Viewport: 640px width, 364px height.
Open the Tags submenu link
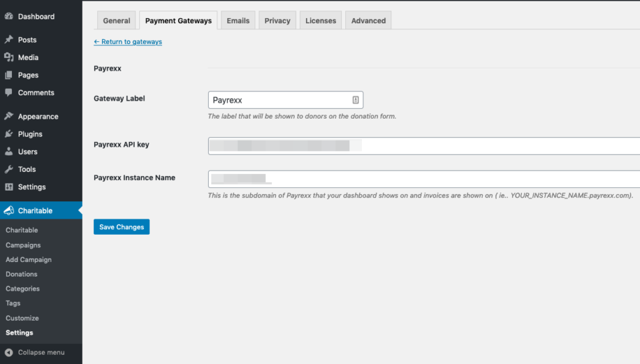tap(13, 303)
